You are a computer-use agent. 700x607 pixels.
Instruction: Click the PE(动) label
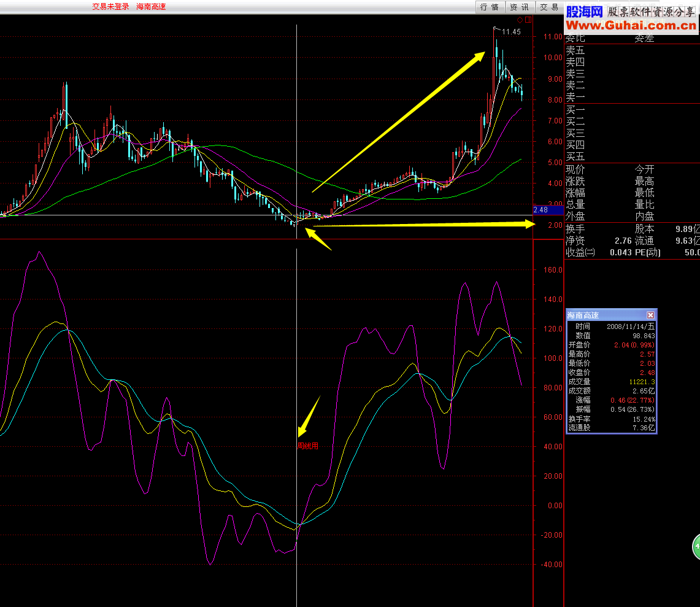click(x=647, y=252)
